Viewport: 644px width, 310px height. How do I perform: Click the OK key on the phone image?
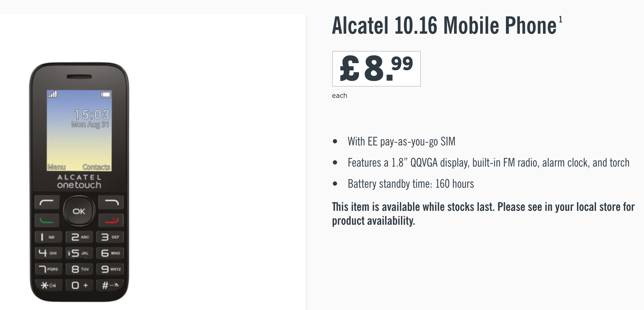[79, 211]
